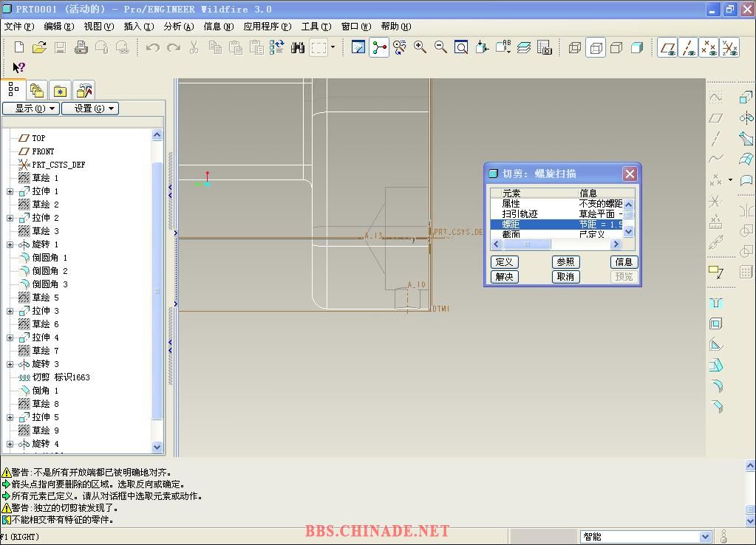Open the 文件 menu
Image resolution: width=756 pixels, height=545 pixels.
pos(19,27)
